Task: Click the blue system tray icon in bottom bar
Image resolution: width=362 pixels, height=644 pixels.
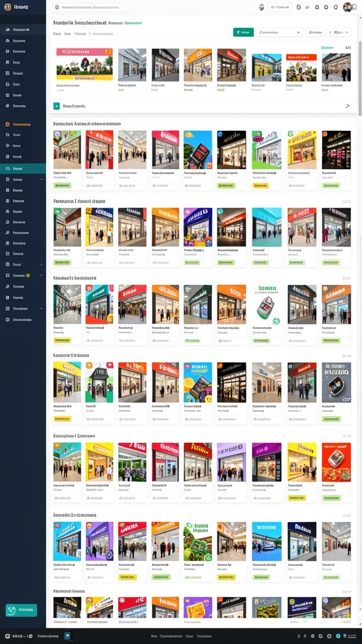Action: [x=339, y=636]
